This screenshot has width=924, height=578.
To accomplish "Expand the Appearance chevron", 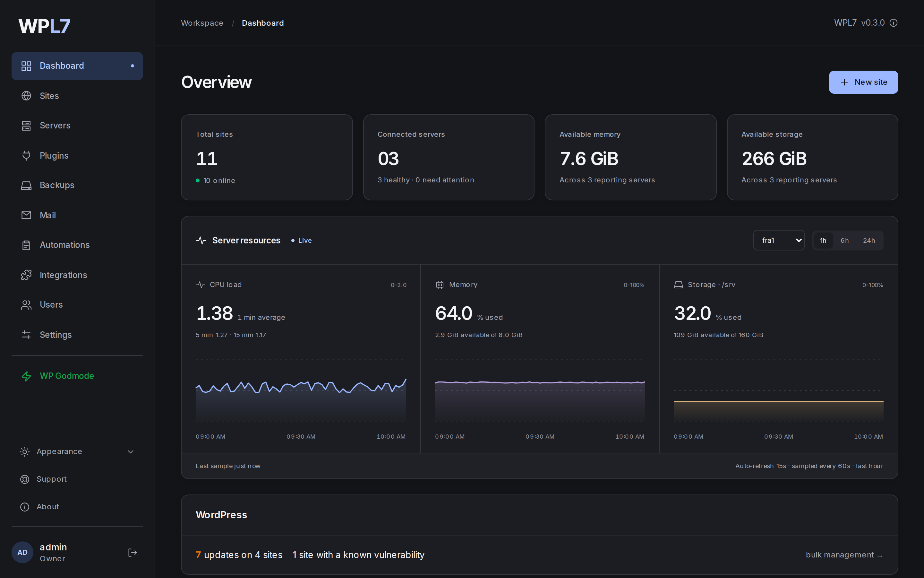I will pyautogui.click(x=131, y=451).
